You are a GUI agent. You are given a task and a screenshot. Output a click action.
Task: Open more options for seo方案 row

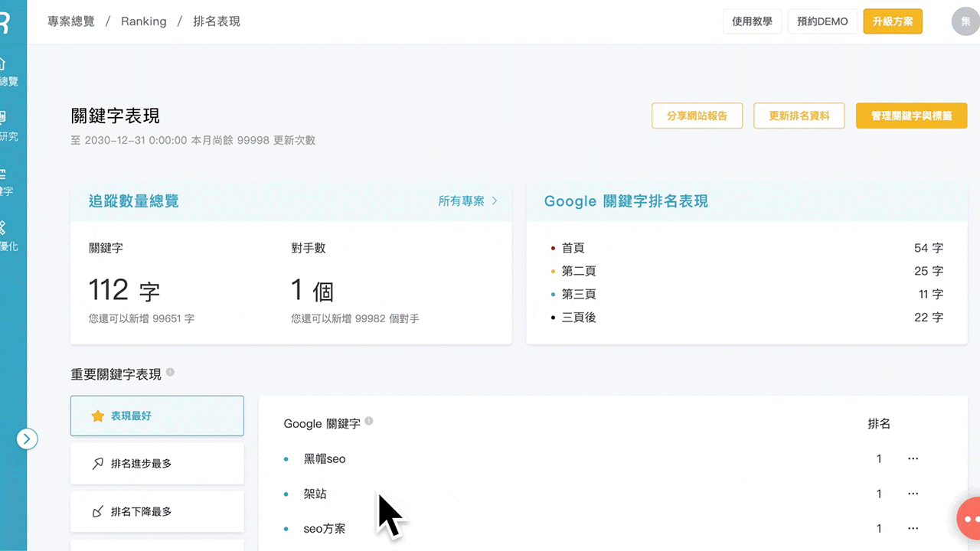pos(913,529)
